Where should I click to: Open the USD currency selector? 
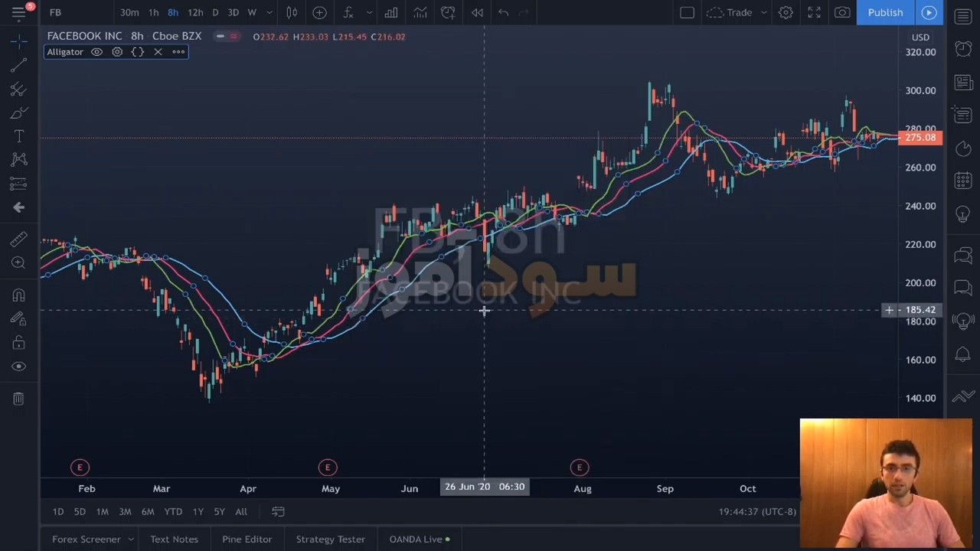click(x=920, y=37)
